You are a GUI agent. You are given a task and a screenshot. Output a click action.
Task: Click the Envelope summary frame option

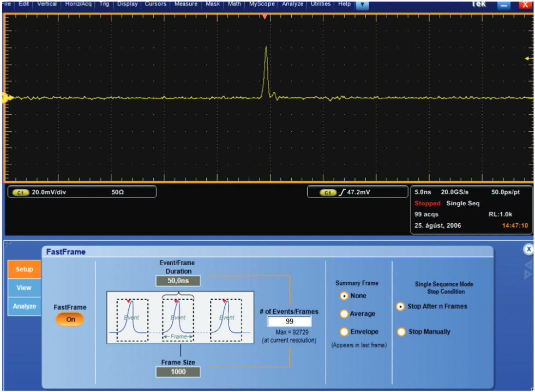click(x=344, y=332)
